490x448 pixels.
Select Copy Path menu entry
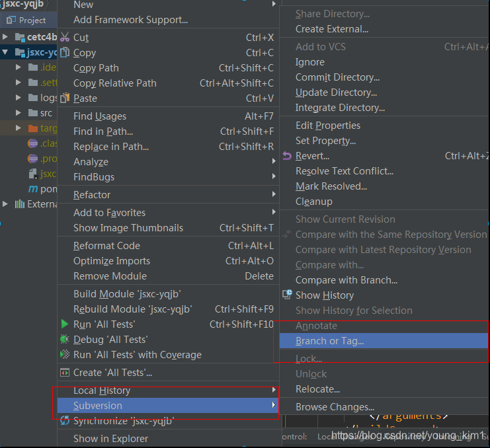click(x=168, y=68)
